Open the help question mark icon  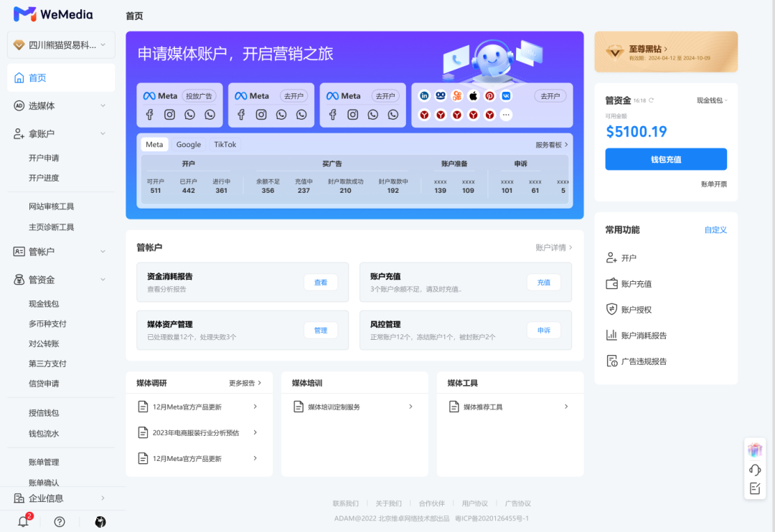[60, 522]
